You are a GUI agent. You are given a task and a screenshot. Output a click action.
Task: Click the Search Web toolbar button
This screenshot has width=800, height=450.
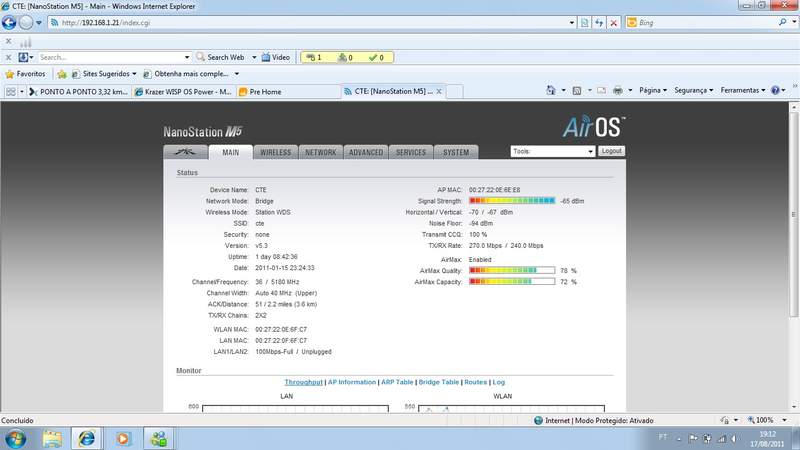point(220,57)
